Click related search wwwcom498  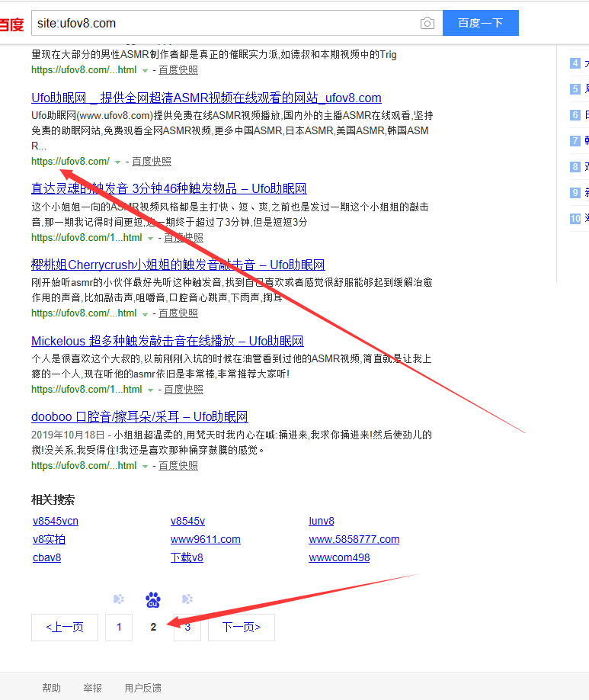[x=339, y=557]
